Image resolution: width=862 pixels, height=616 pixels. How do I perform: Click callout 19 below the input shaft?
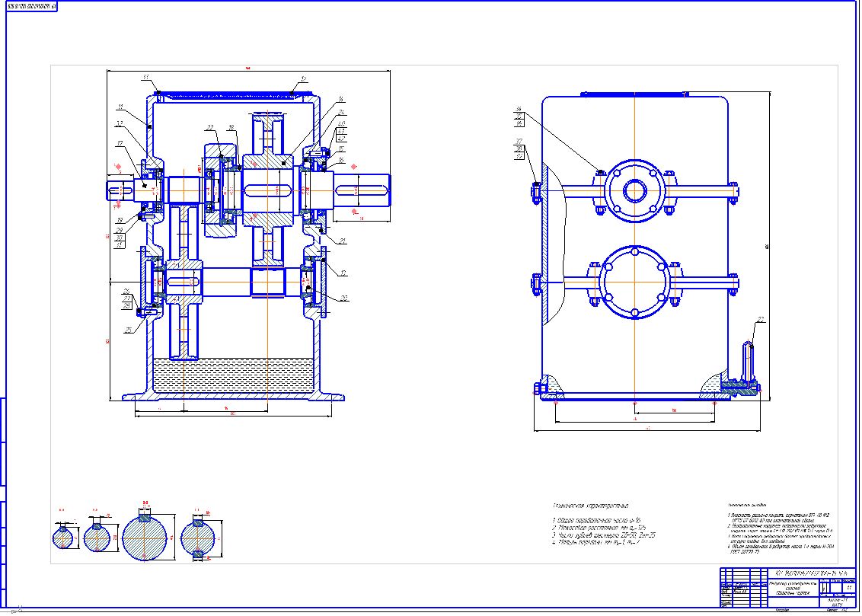pyautogui.click(x=120, y=220)
